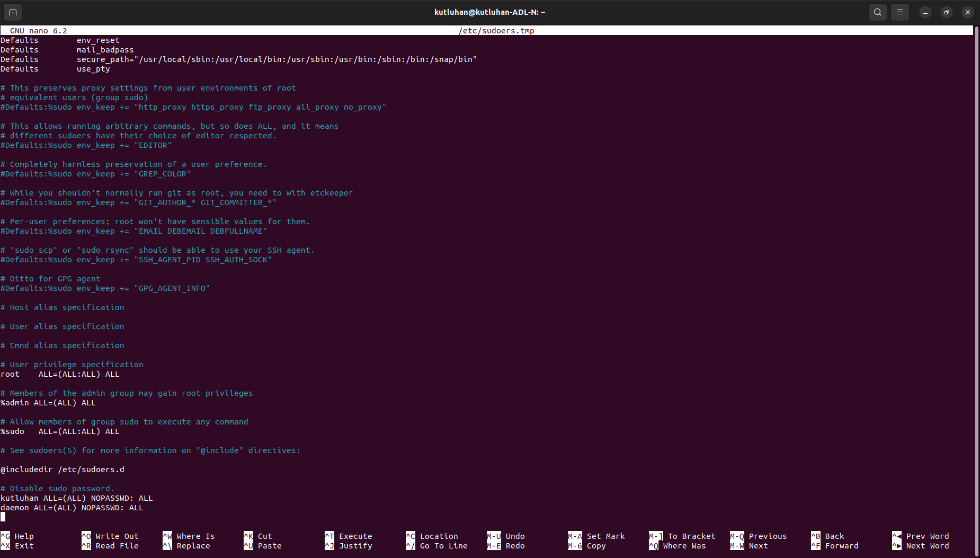Screen dimensions: 980x558
Task: Click the Go To Line shortcut
Action: pos(443,546)
